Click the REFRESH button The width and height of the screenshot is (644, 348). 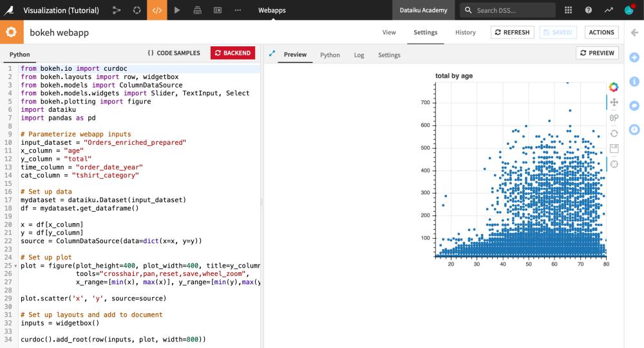click(512, 32)
